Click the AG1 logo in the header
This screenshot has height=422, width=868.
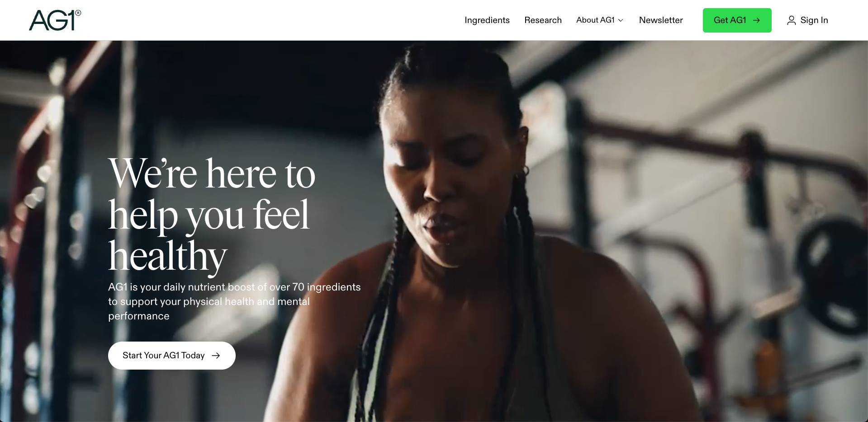pos(55,20)
